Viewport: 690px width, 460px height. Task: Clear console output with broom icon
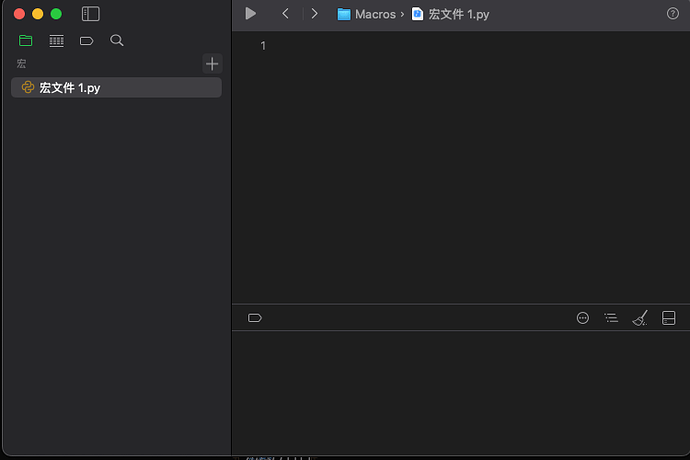640,318
